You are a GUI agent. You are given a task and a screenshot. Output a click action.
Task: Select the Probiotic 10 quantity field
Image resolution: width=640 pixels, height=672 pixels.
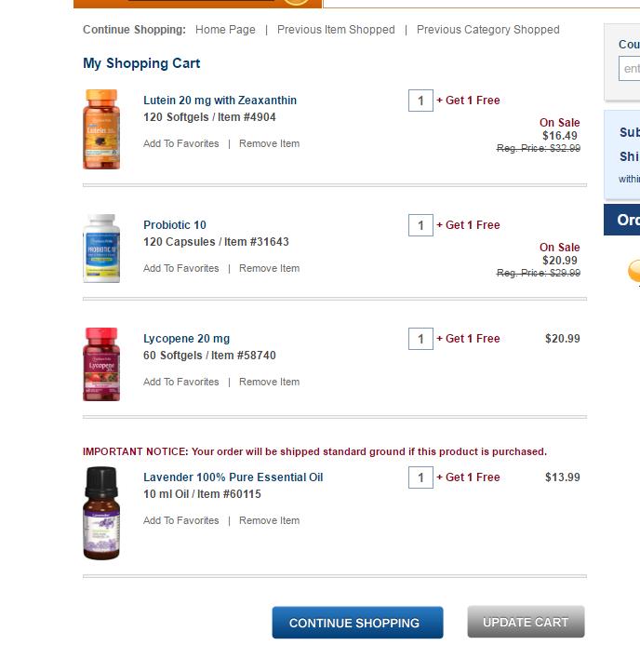420,225
